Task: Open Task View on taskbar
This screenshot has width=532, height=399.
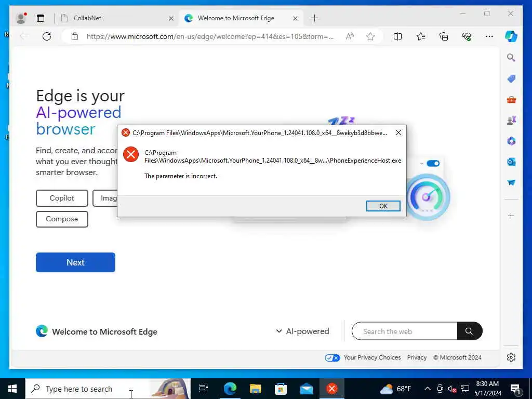Action: (204, 389)
